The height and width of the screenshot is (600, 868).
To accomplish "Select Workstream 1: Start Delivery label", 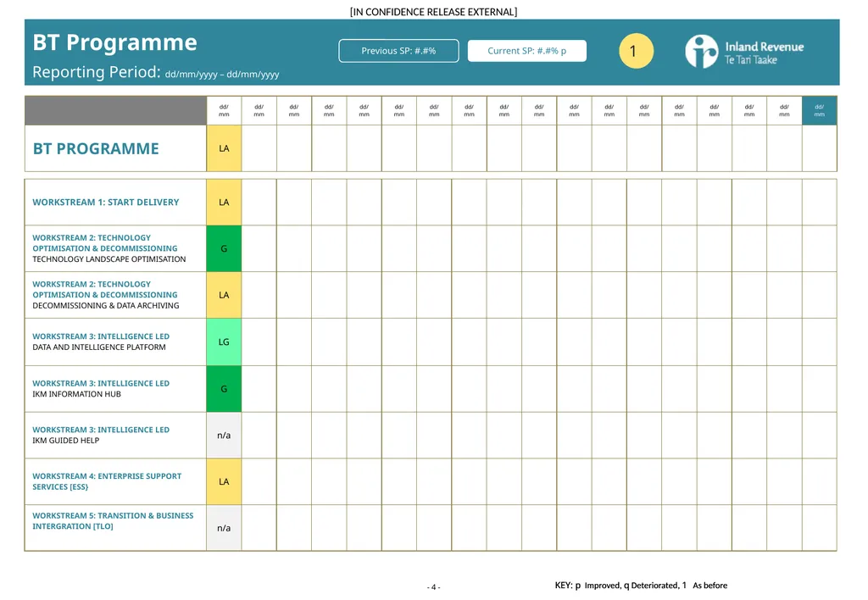I will 106,202.
